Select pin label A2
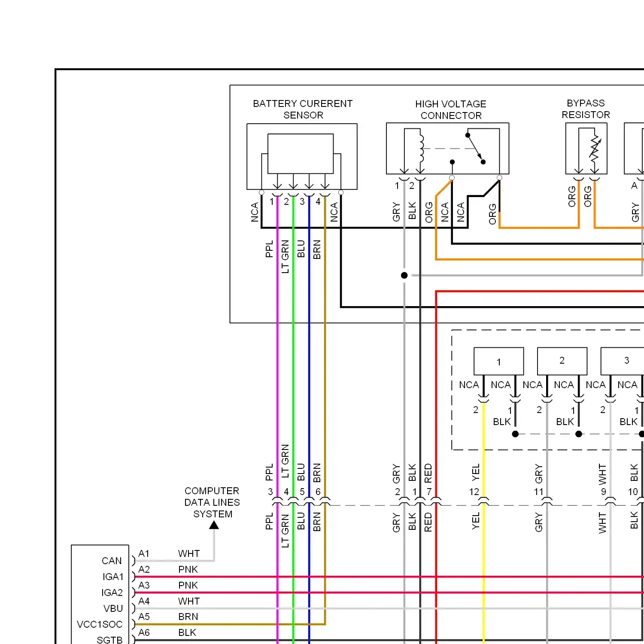Viewport: 644px width, 644px height. pyautogui.click(x=144, y=569)
